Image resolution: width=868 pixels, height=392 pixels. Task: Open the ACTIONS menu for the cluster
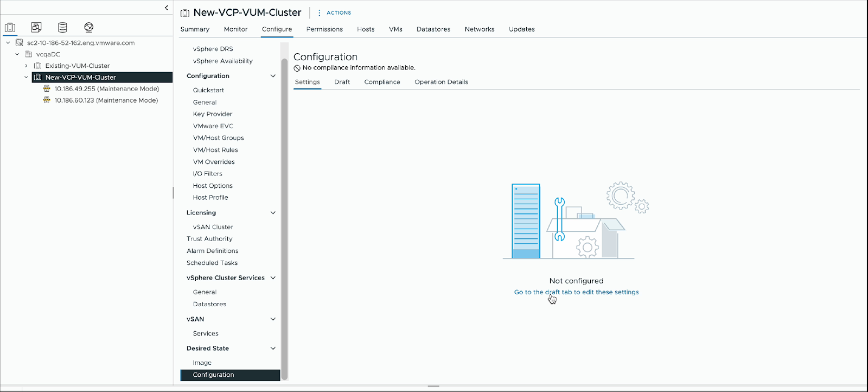coord(334,12)
